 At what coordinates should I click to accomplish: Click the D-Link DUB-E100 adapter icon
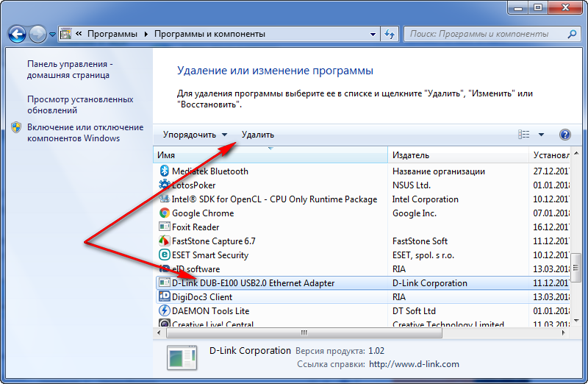click(x=164, y=282)
